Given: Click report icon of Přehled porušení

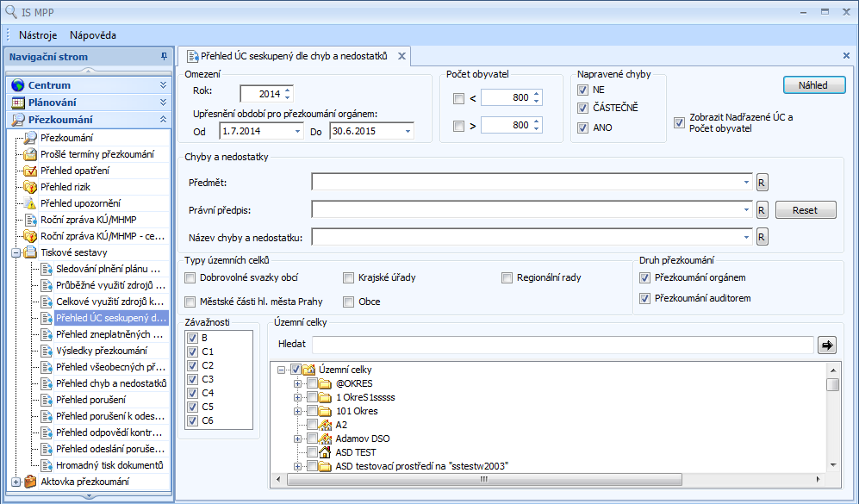Looking at the screenshot, I should (x=47, y=400).
